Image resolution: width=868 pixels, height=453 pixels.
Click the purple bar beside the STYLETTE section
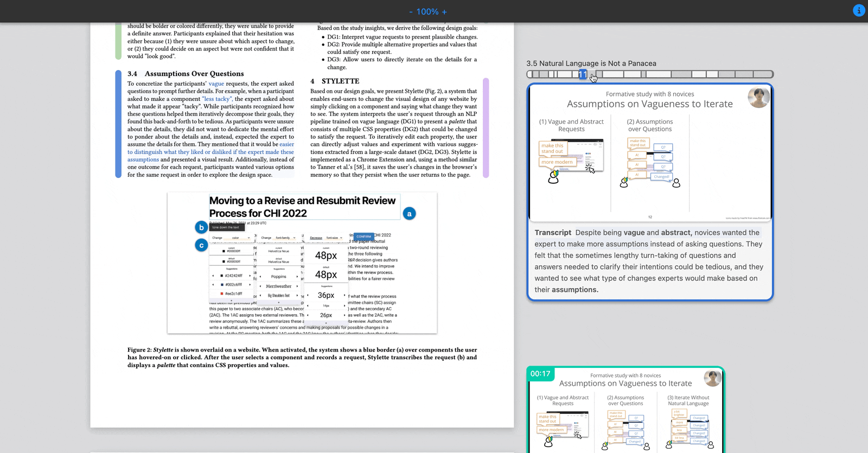[486, 128]
